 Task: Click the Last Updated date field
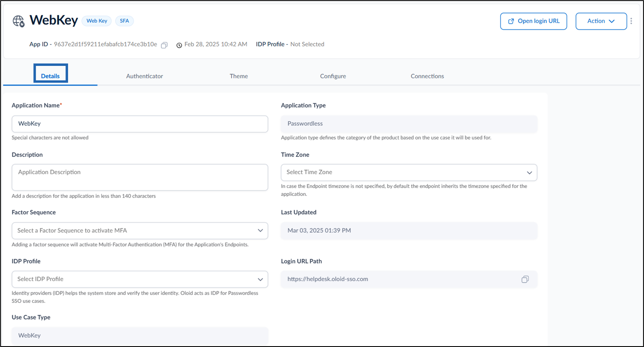pos(409,231)
